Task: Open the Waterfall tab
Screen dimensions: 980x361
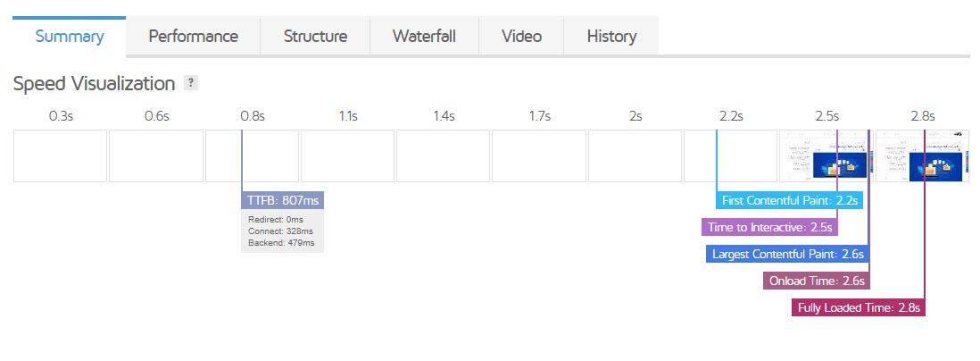Action: coord(424,37)
